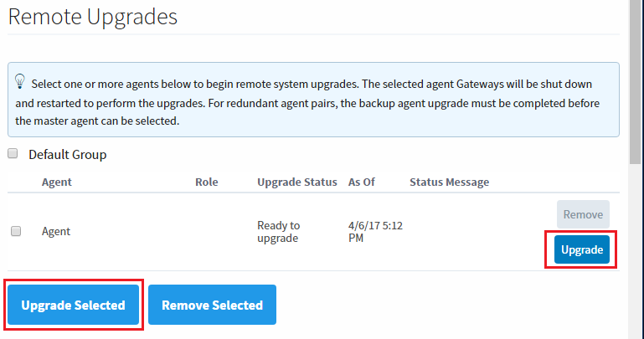Click the Upgrade button for Agent
Image resolution: width=644 pixels, height=339 pixels.
[581, 249]
